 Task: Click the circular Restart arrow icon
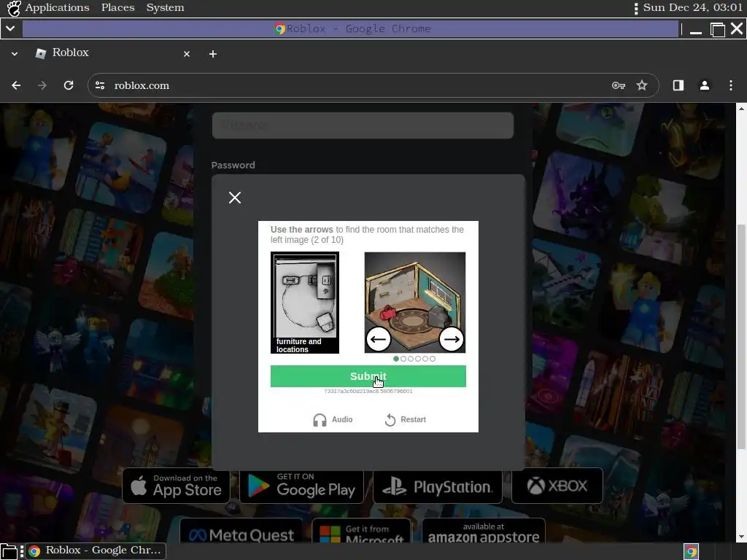390,419
